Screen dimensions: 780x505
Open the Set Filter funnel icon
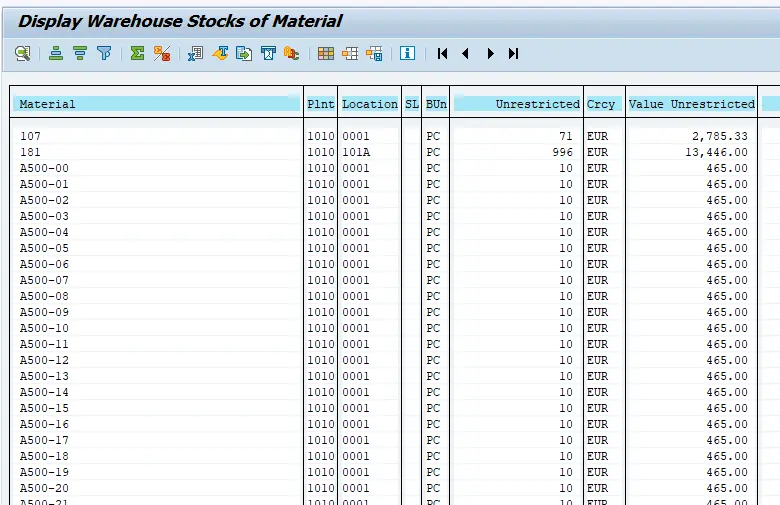pyautogui.click(x=104, y=54)
